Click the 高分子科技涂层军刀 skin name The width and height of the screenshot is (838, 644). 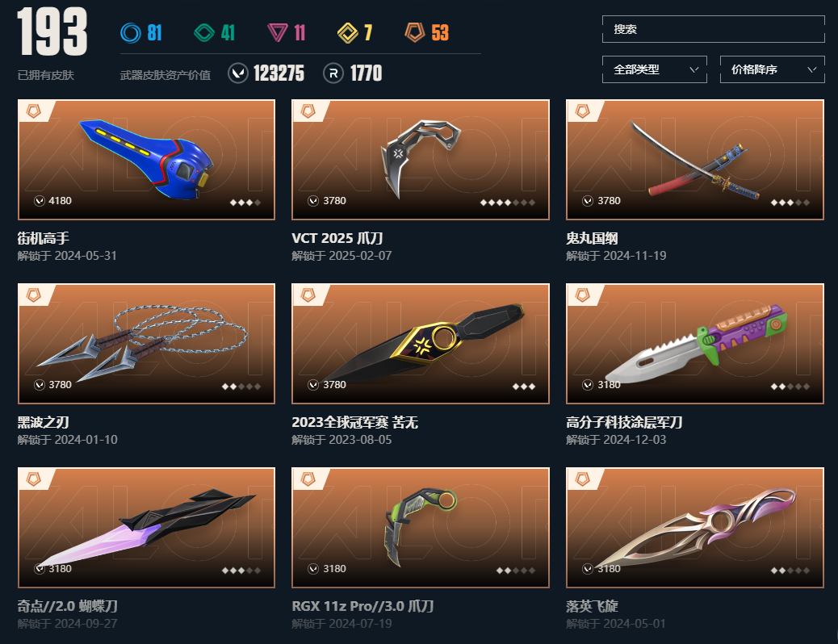click(x=624, y=422)
